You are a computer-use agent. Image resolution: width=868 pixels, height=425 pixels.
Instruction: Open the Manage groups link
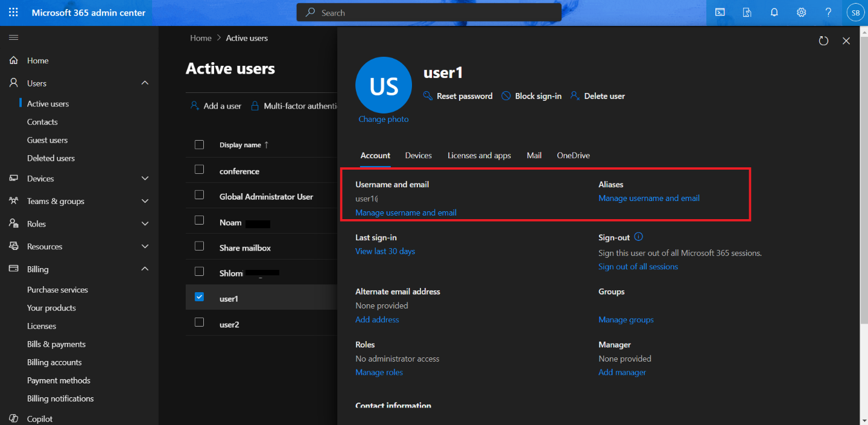[x=626, y=320]
